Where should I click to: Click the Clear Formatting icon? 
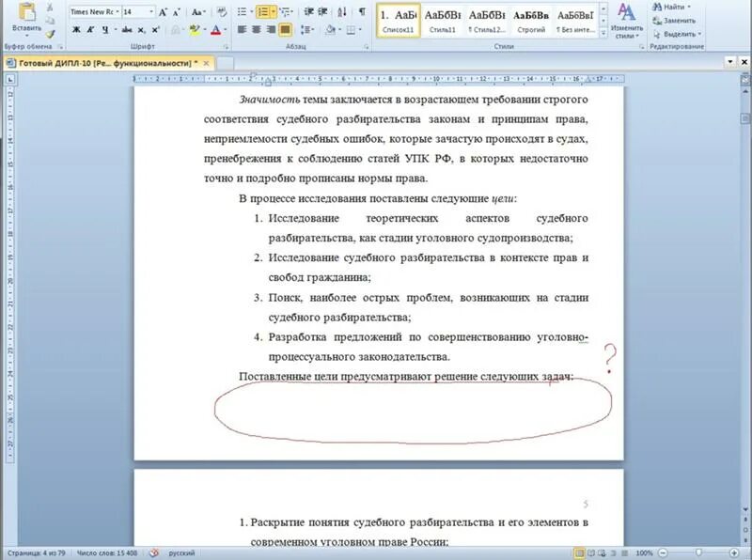click(x=221, y=12)
